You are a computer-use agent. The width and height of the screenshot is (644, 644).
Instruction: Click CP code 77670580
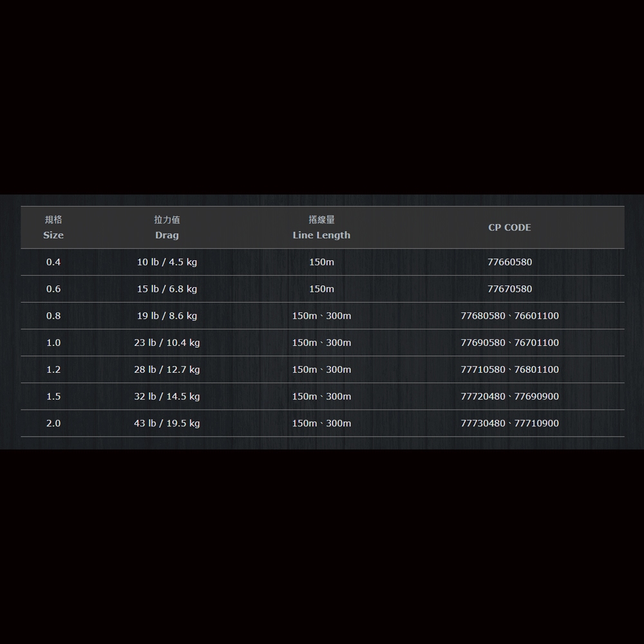pyautogui.click(x=509, y=289)
